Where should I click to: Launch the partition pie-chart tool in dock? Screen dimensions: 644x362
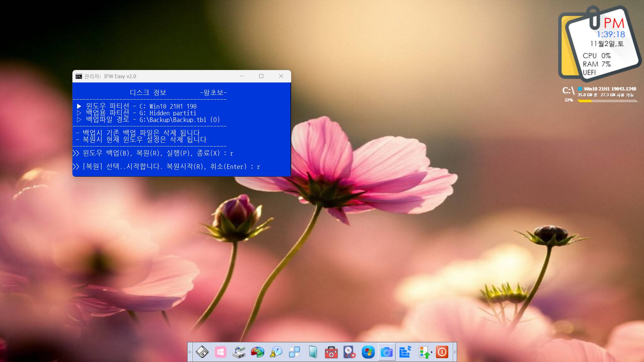(x=257, y=352)
